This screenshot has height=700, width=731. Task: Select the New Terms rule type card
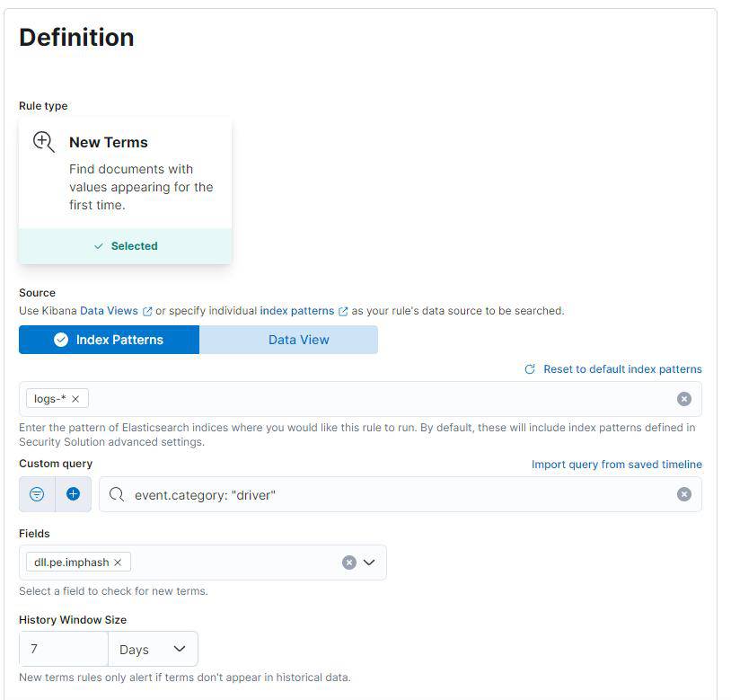(125, 190)
